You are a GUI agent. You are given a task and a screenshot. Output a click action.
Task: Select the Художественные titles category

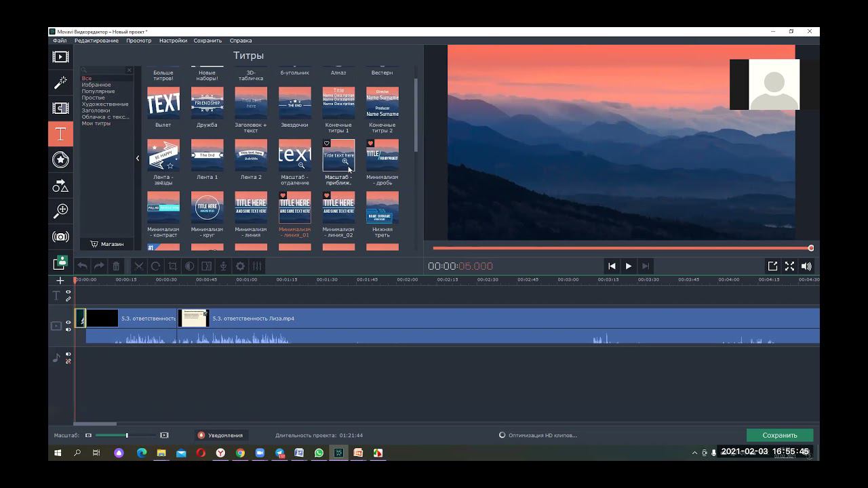click(x=105, y=104)
